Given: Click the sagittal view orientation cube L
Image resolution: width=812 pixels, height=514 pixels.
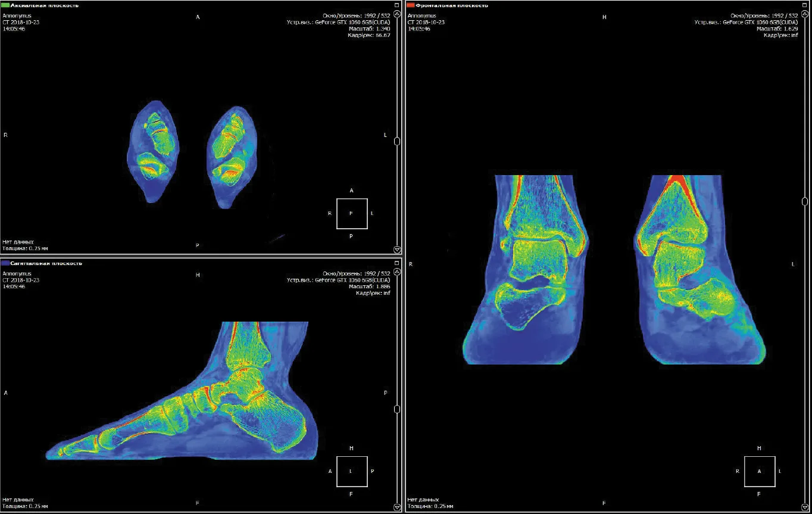Looking at the screenshot, I should (x=352, y=471).
